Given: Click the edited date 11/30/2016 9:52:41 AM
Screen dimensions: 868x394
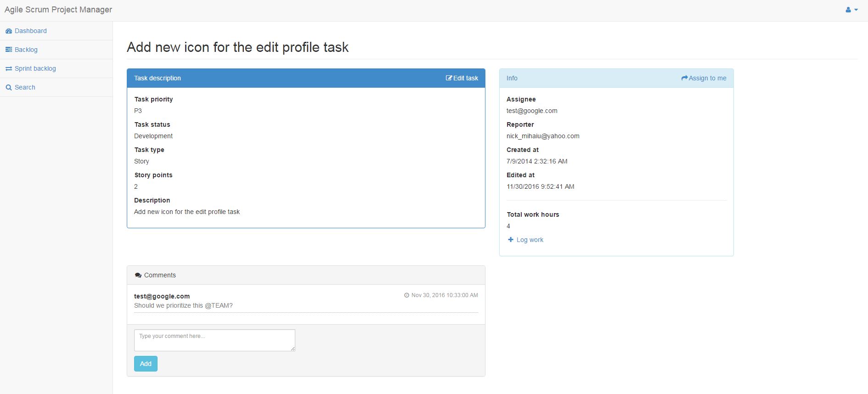Looking at the screenshot, I should (541, 186).
